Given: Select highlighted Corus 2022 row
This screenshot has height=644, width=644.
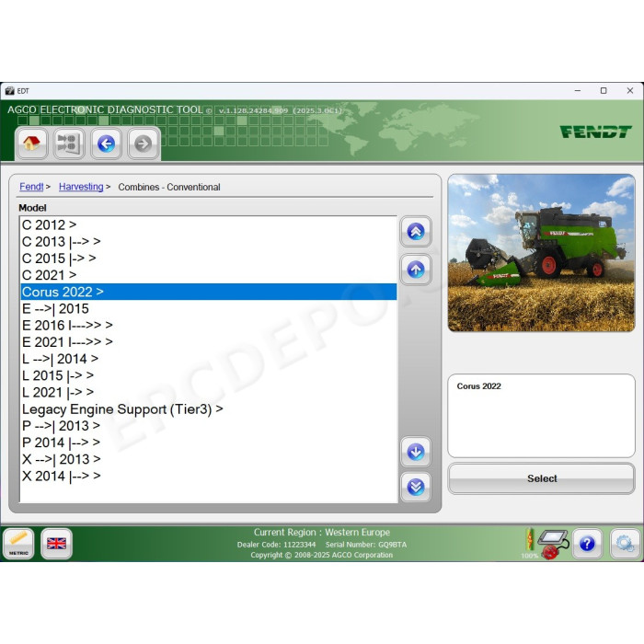Looking at the screenshot, I should 209,292.
